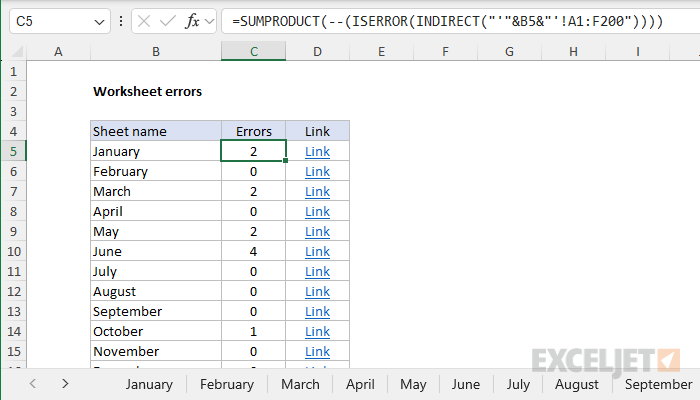Image resolution: width=700 pixels, height=400 pixels.
Task: Click the enter checkmark icon in formula bar
Action: 167,21
